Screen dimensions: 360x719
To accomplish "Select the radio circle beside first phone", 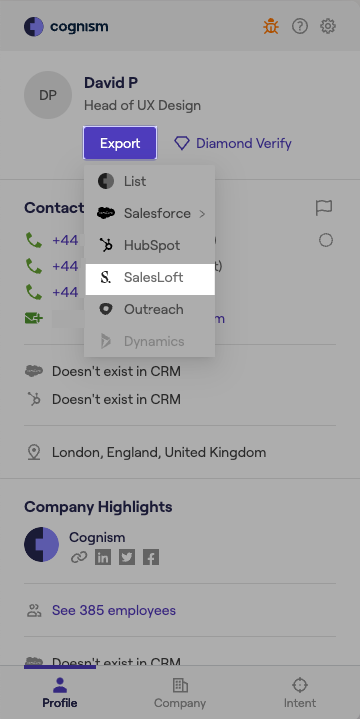I will click(326, 240).
